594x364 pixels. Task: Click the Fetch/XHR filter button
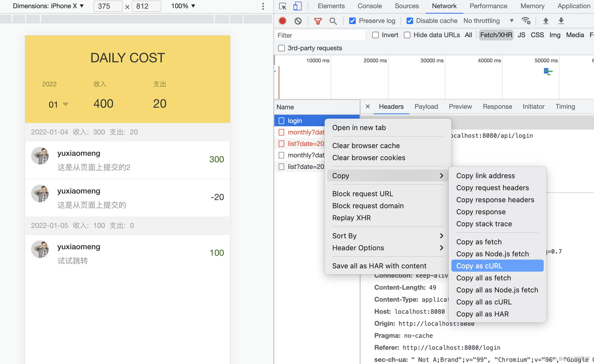496,35
